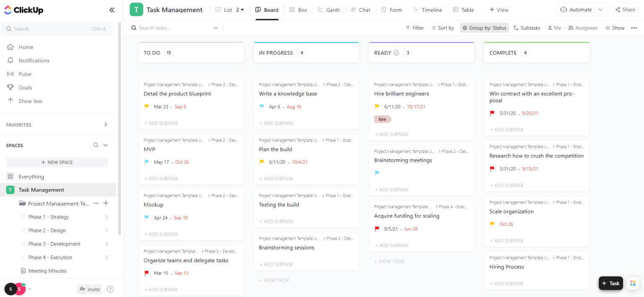Switch to the Table view tab
This screenshot has width=644, height=297.
click(x=464, y=9)
